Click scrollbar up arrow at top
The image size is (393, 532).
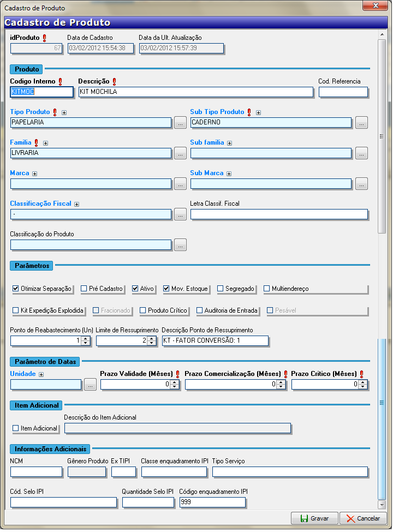pos(383,35)
